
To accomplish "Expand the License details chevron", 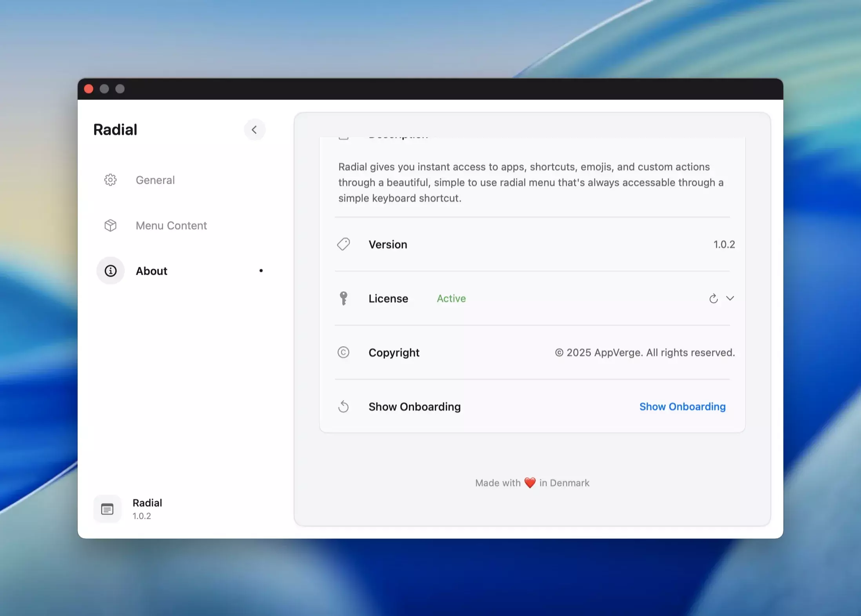I will pyautogui.click(x=730, y=298).
